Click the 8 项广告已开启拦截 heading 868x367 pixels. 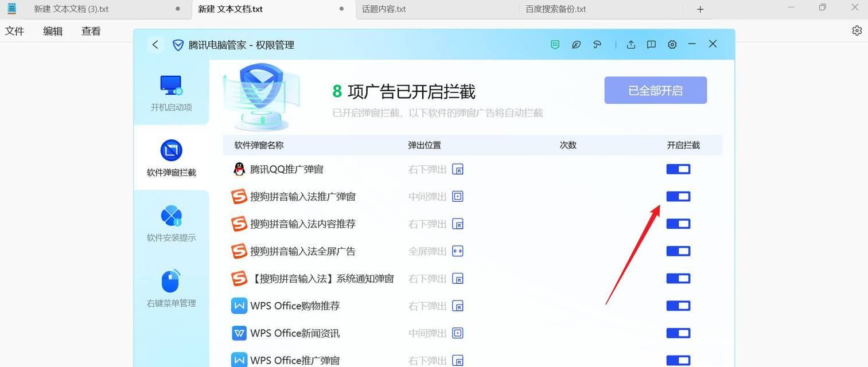coord(404,92)
